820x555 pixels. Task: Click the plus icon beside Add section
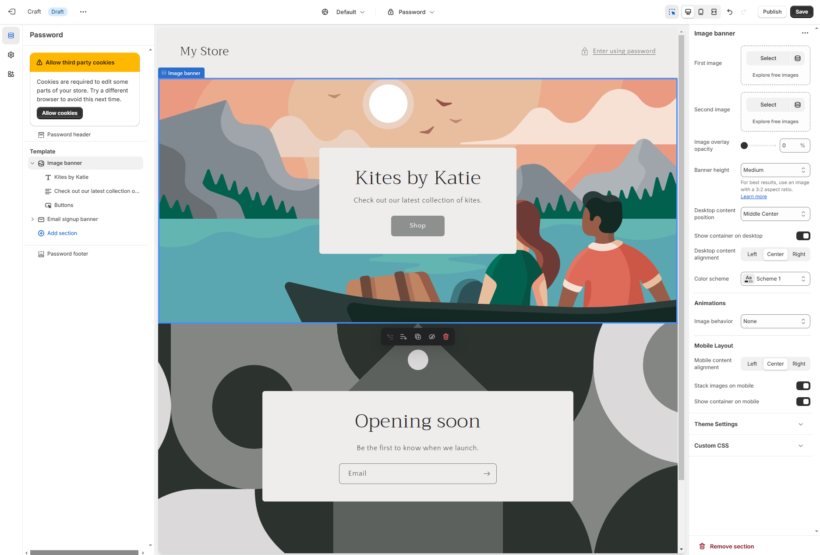[41, 233]
